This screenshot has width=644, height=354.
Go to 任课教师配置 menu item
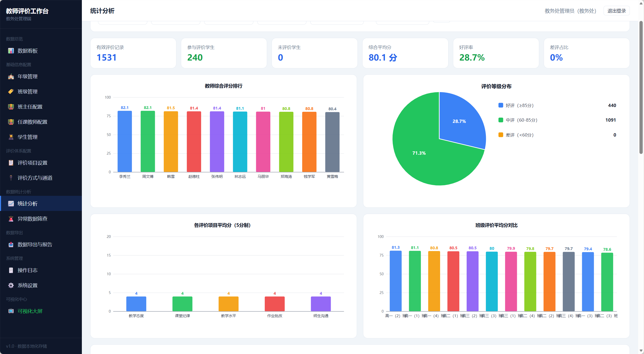tap(41, 122)
